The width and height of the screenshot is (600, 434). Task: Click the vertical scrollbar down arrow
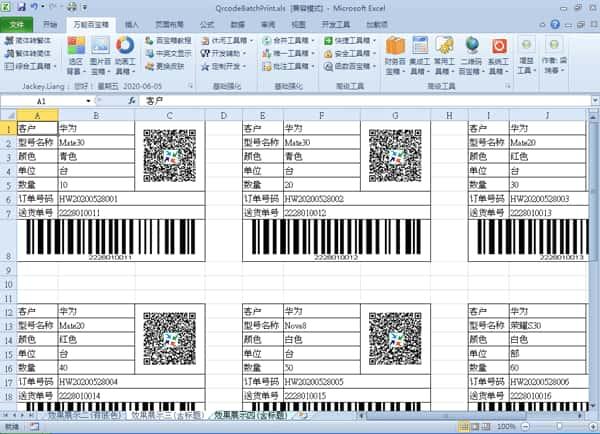tap(593, 406)
